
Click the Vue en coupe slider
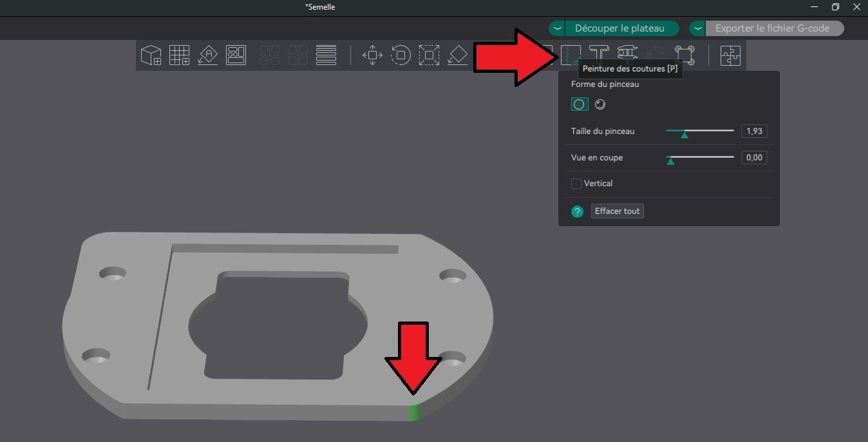[x=700, y=158]
